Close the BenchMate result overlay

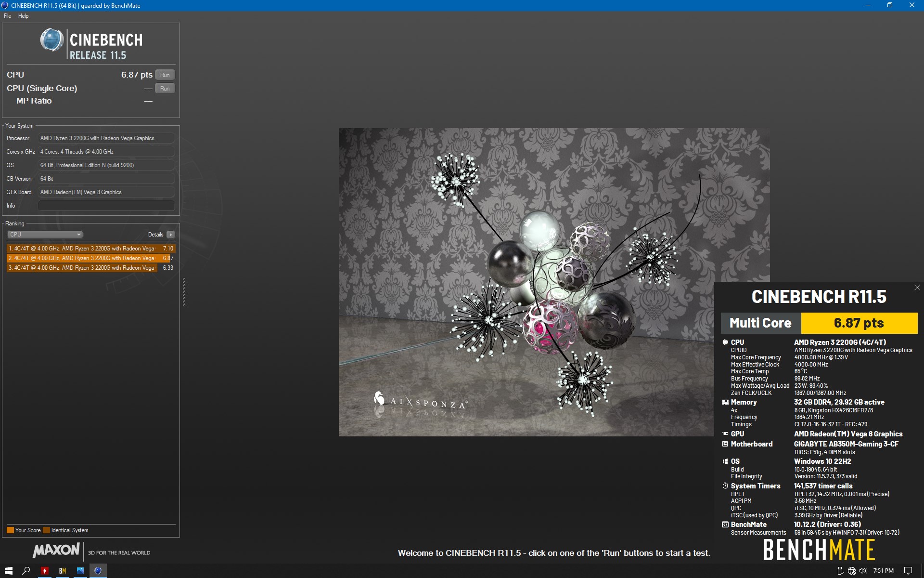(x=917, y=288)
